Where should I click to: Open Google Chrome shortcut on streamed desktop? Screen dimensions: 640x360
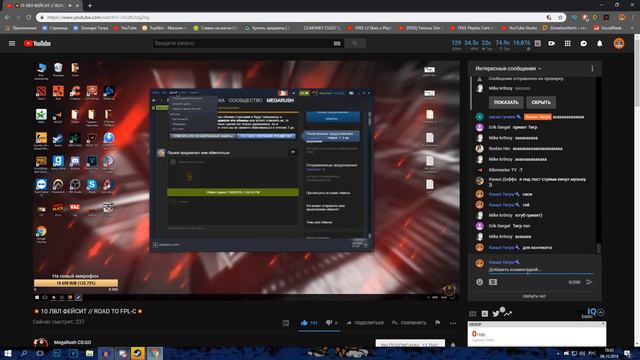(41, 234)
